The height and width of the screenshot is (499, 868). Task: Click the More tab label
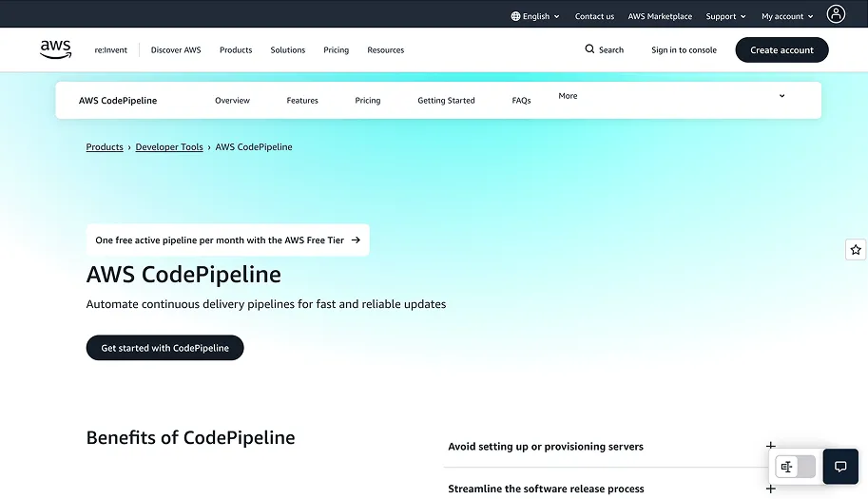point(568,96)
